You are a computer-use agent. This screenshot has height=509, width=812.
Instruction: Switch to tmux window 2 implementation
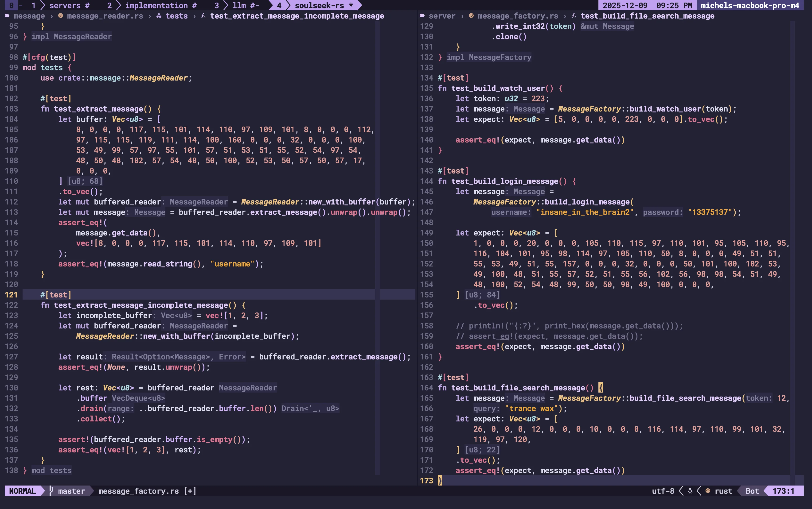(152, 5)
